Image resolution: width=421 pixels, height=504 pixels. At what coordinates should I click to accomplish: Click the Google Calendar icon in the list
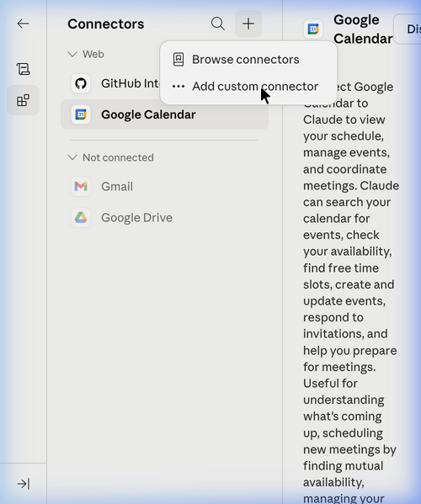81,114
